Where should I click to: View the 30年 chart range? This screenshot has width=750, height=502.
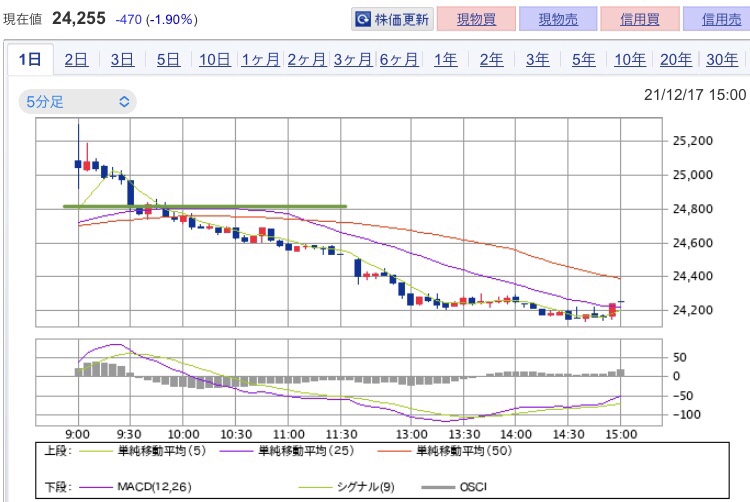pos(722,60)
